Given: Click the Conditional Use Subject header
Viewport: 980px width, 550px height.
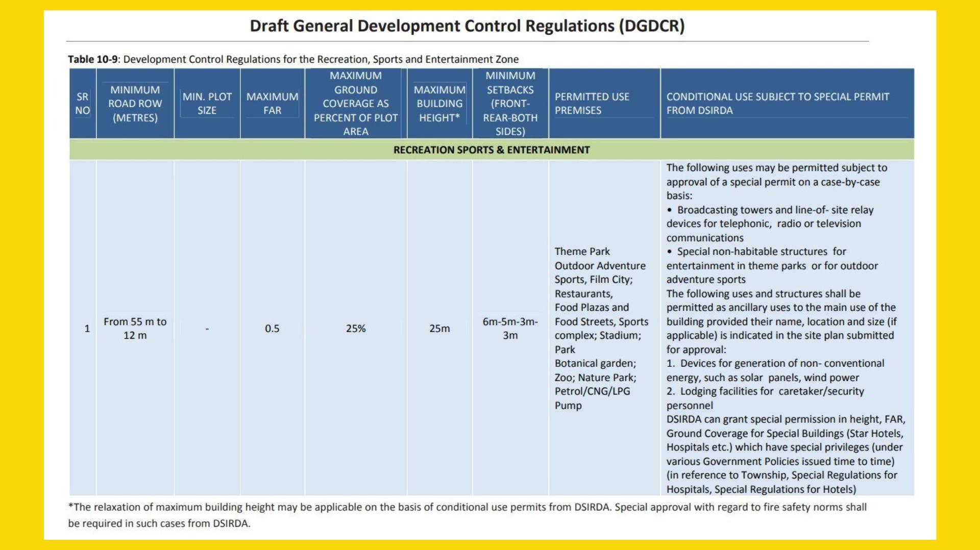Looking at the screenshot, I should [x=777, y=104].
